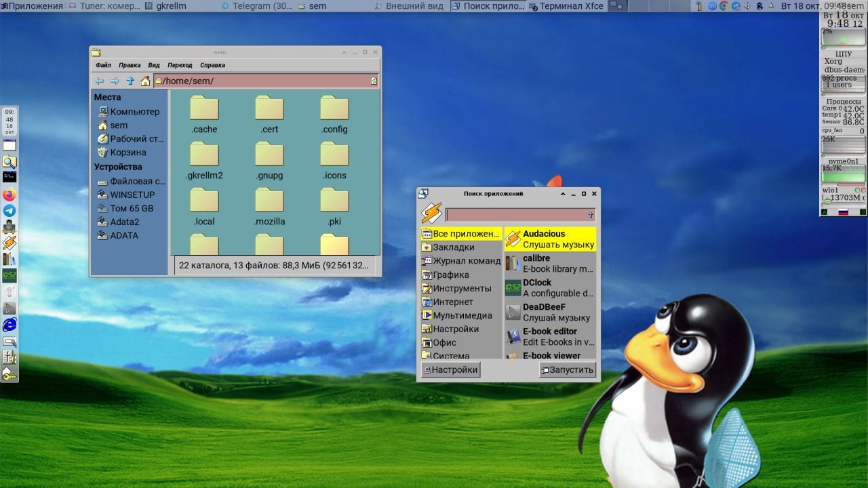Open Корзина in the places sidebar

click(122, 152)
